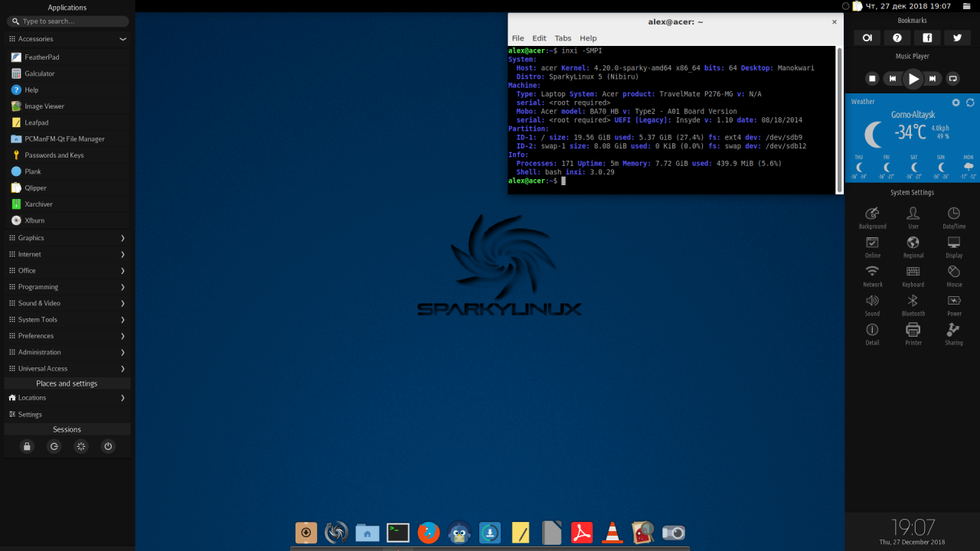The image size is (980, 551).
Task: Expand the Internet category
Action: (x=67, y=254)
